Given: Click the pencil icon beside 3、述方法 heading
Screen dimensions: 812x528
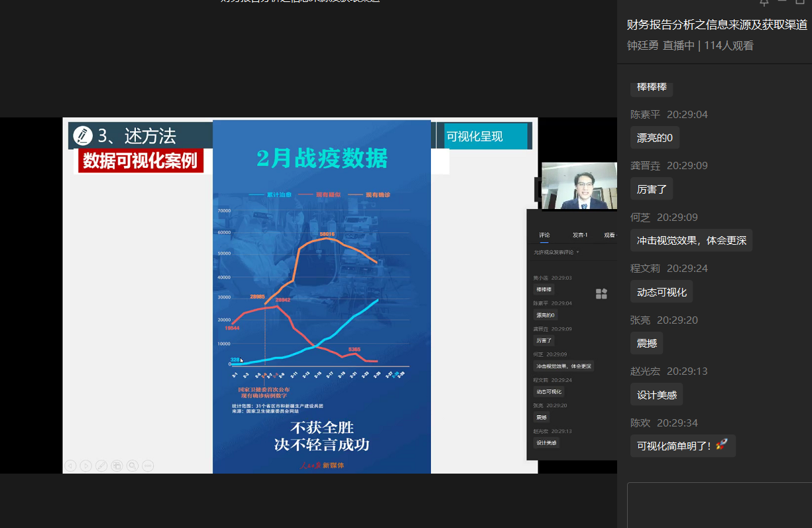Looking at the screenshot, I should click(x=83, y=135).
